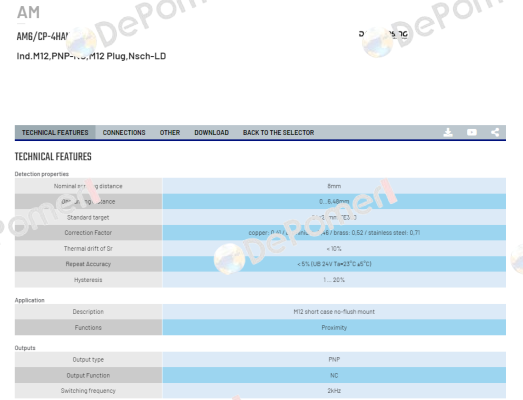Screen dimensions: 523x400
Task: Click the product description Ind.M12 text
Action: (x=91, y=56)
